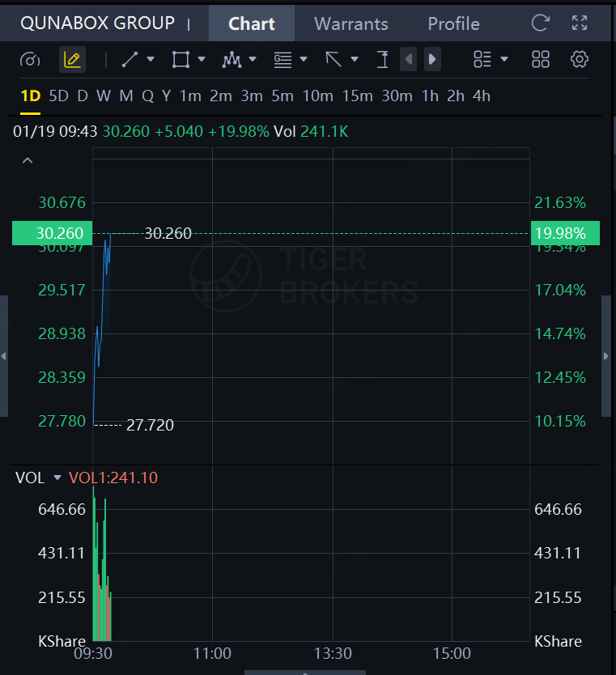Choose the 4h interval
This screenshot has width=616, height=675.
pos(482,96)
